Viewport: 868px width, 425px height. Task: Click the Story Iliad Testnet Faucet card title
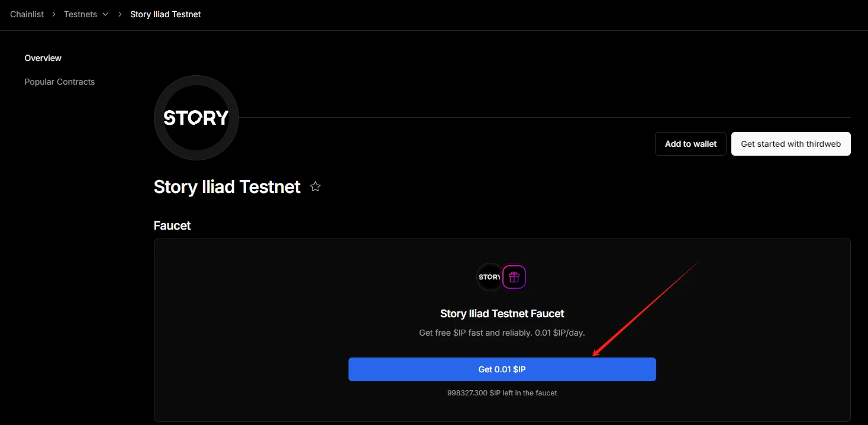click(502, 314)
